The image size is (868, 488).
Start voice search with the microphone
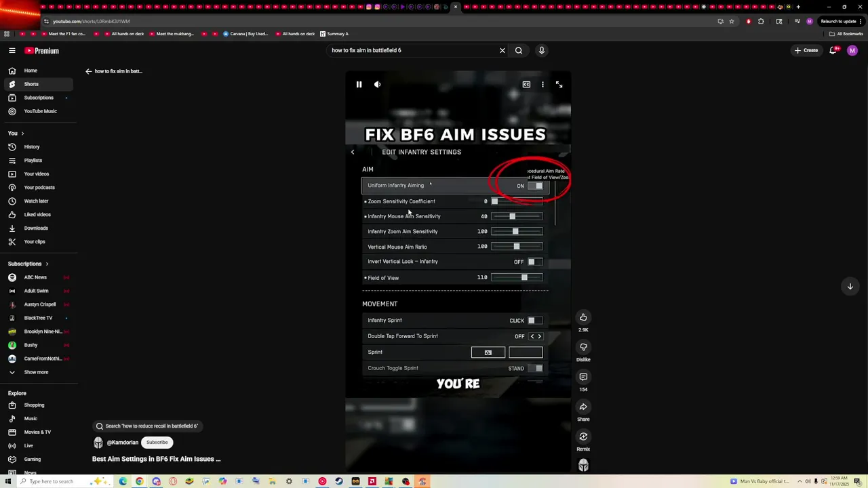pos(541,50)
